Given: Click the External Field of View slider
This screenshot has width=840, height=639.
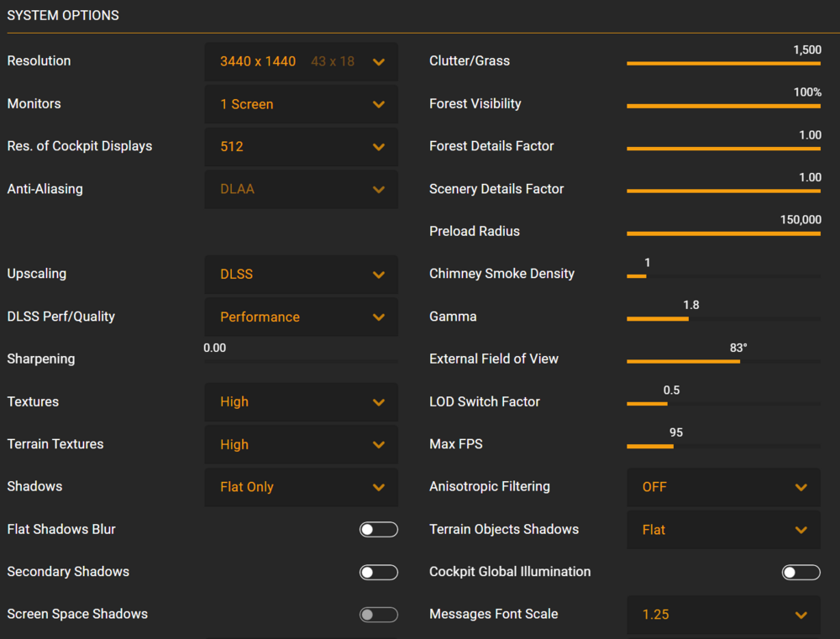Looking at the screenshot, I should (x=723, y=361).
